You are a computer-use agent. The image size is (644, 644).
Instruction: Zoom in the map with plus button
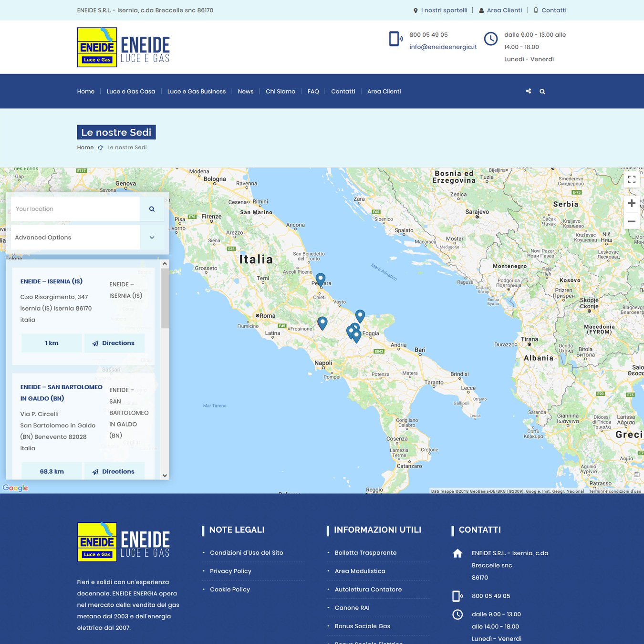pyautogui.click(x=632, y=203)
